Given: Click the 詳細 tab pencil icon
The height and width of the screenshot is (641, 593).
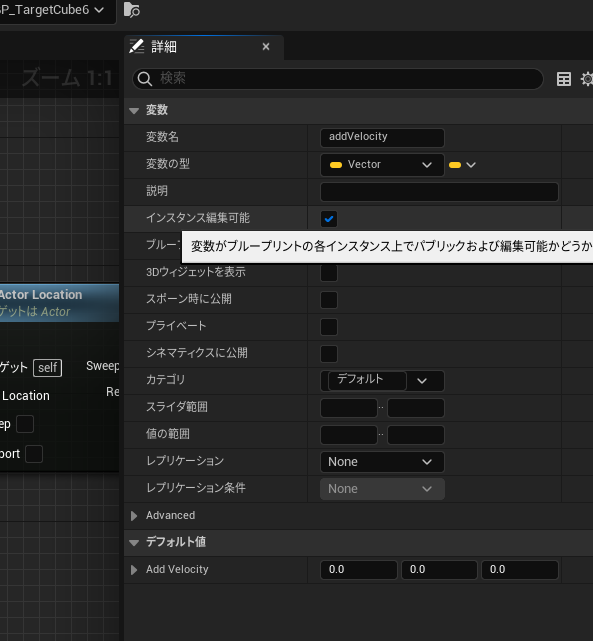Looking at the screenshot, I should click(137, 47).
